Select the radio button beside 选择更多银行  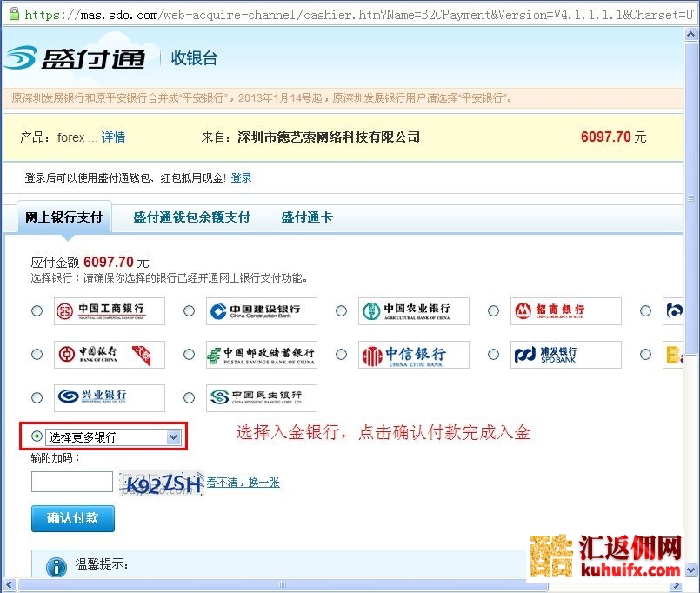pos(37,436)
